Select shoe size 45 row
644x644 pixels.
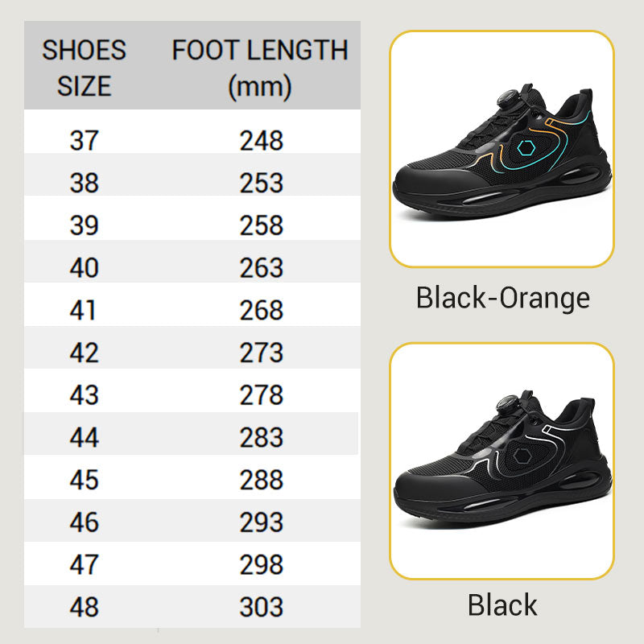192,477
